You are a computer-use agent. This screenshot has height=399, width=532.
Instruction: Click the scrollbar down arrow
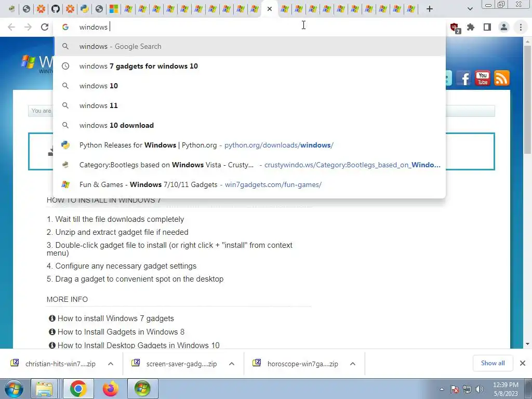(x=527, y=344)
